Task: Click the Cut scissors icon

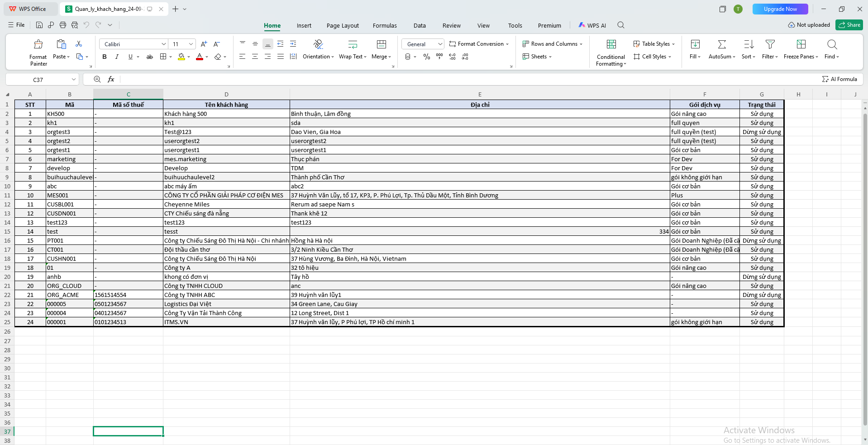Action: (79, 44)
